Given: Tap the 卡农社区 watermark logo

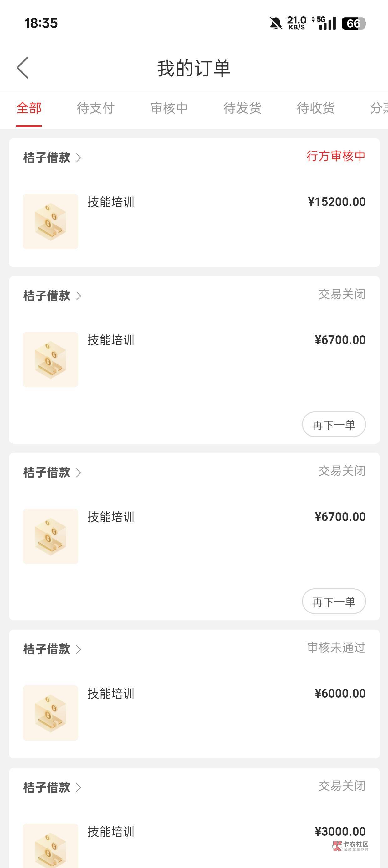Looking at the screenshot, I should (350, 846).
